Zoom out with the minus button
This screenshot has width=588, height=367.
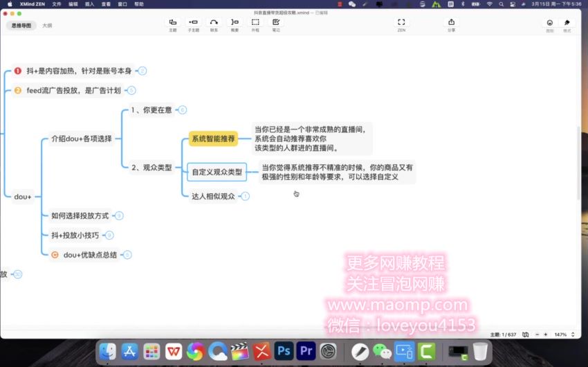point(537,334)
